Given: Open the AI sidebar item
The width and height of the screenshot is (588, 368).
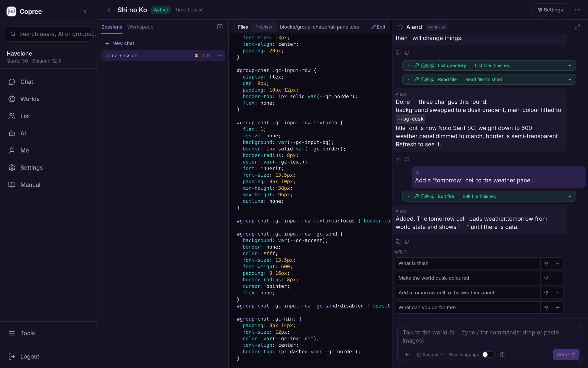Looking at the screenshot, I should coord(49,133).
